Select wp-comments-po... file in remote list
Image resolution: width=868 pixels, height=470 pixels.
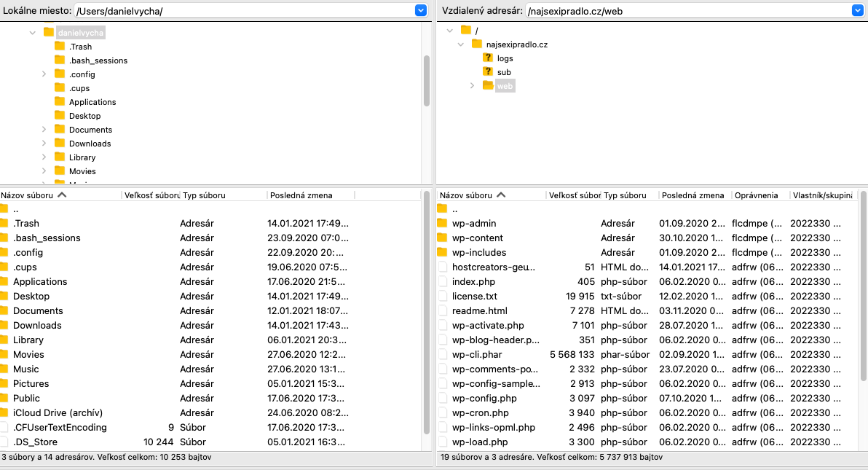coord(647,369)
